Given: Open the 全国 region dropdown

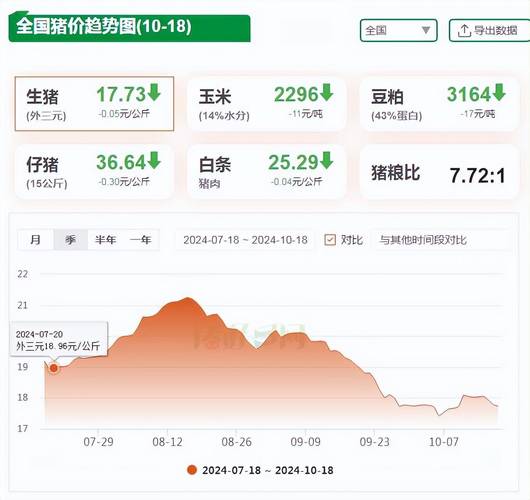Looking at the screenshot, I should (x=399, y=30).
